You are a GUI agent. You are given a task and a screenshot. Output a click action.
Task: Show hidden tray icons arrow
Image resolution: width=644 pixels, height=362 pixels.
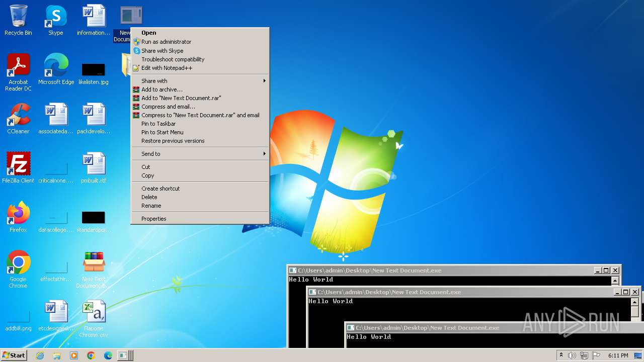(x=561, y=355)
